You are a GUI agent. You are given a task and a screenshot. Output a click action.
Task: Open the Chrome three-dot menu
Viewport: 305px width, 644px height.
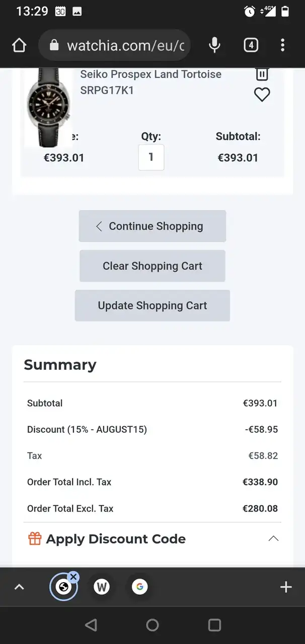(x=282, y=45)
